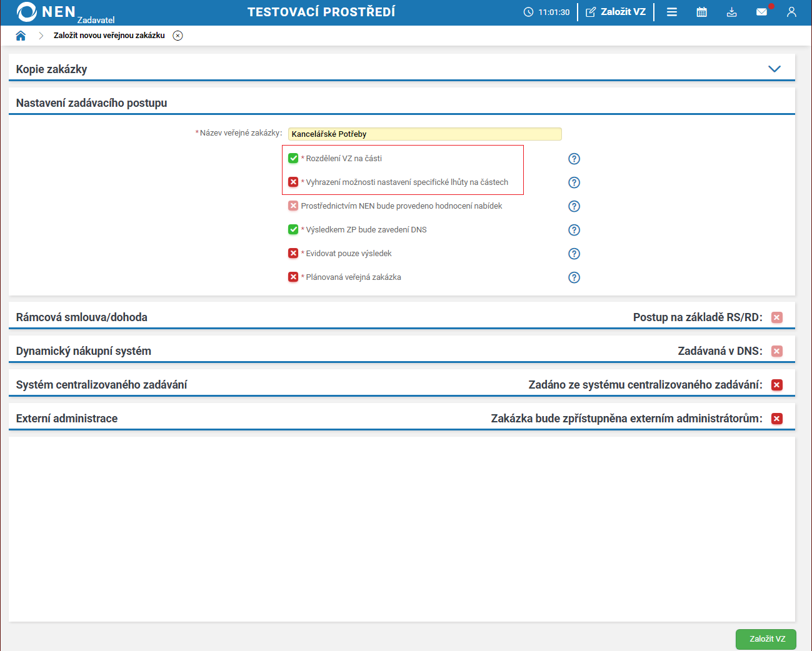812x651 pixels.
Task: Show help for Plánovaná veřejná zakázka
Action: (x=574, y=277)
